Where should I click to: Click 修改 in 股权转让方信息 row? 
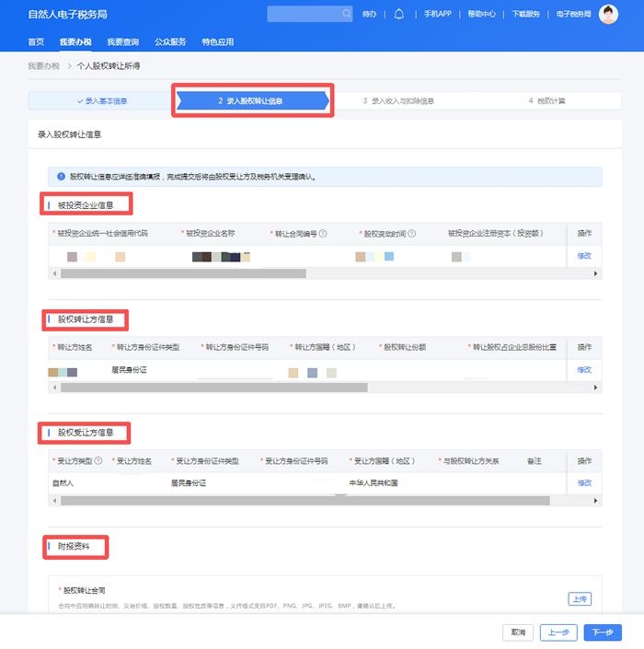click(584, 369)
